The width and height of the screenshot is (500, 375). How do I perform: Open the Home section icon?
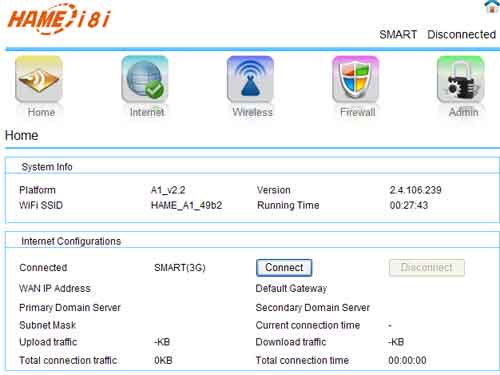pos(39,79)
